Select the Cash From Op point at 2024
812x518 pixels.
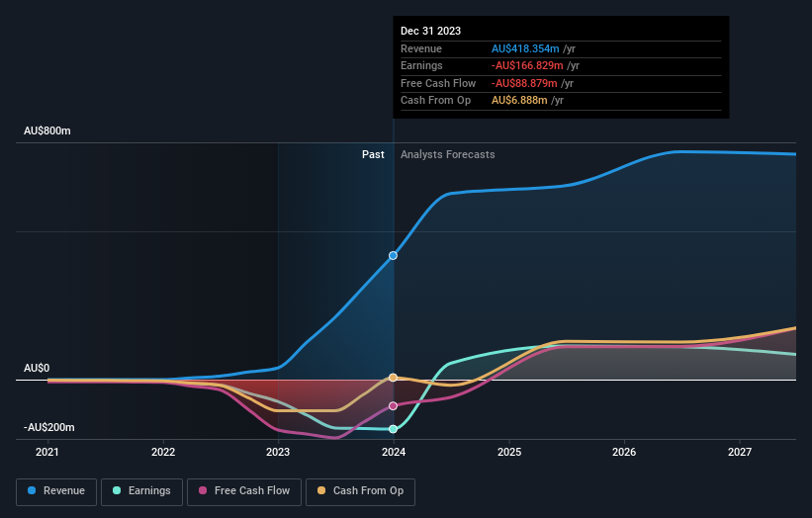coord(393,378)
